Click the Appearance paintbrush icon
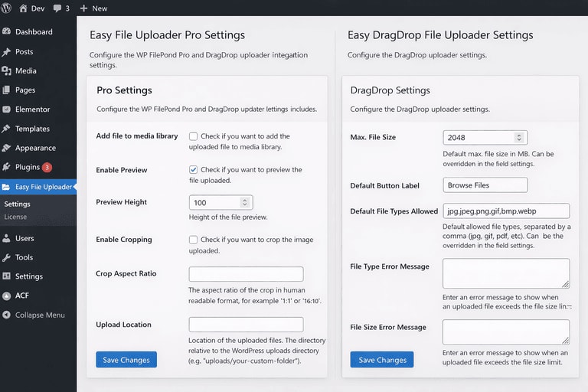The width and height of the screenshot is (588, 392). point(6,148)
